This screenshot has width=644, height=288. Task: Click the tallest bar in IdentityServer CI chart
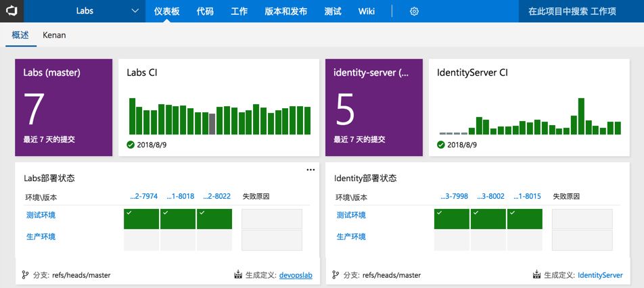click(x=581, y=116)
